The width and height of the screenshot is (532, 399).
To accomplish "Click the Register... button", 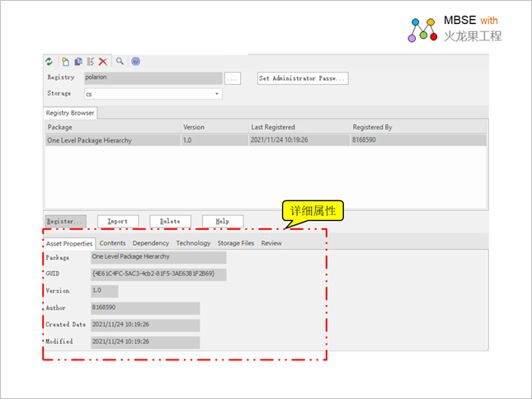I will [65, 221].
